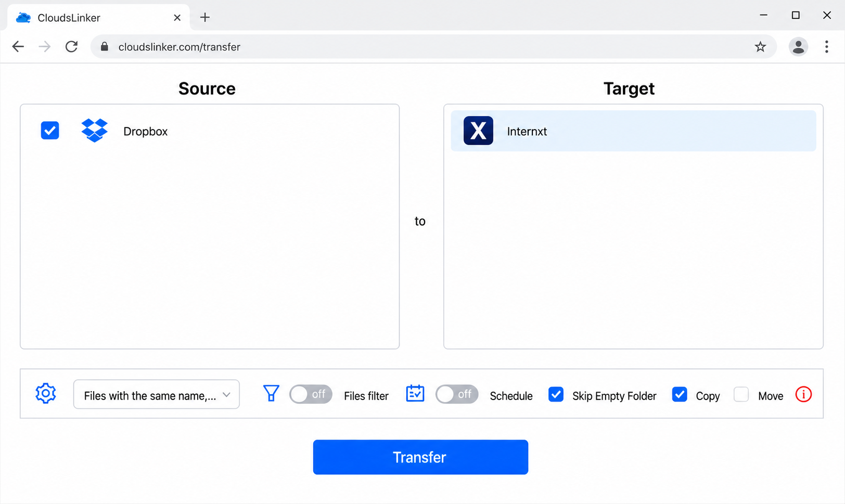This screenshot has height=504, width=845.
Task: Open the red info icon
Action: tap(803, 395)
